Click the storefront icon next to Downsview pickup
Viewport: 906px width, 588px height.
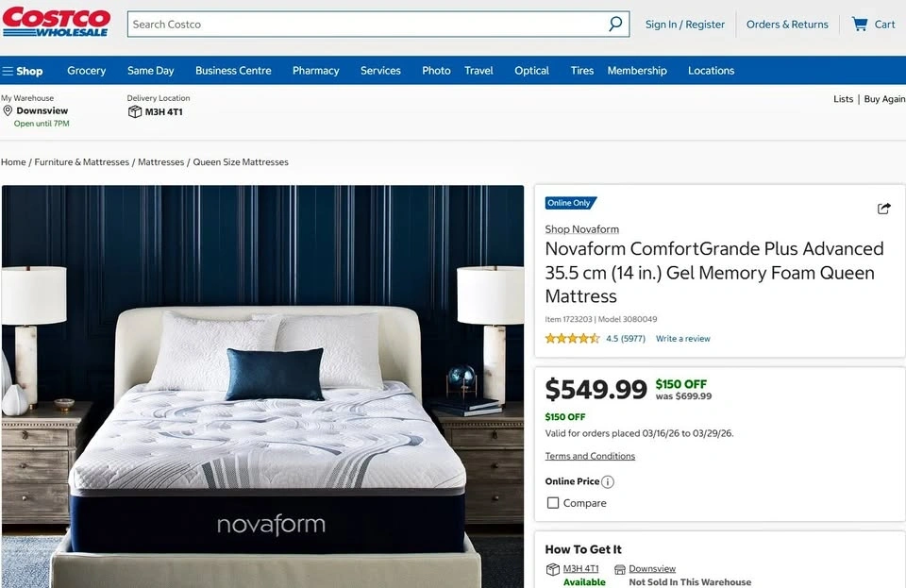tap(619, 569)
